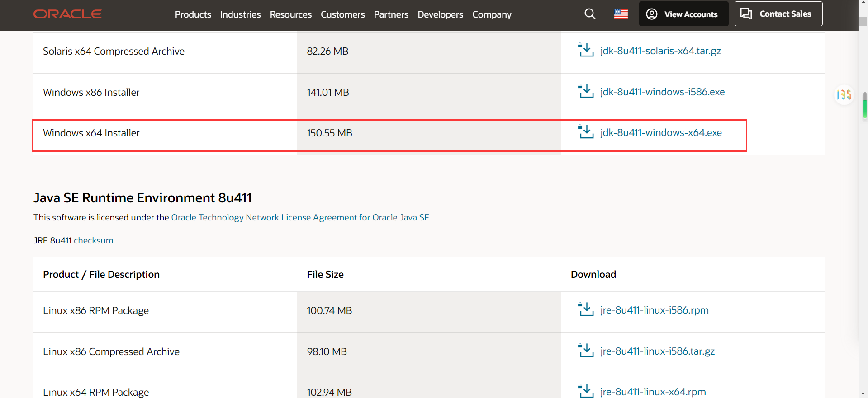Open the Industries menu

pyautogui.click(x=240, y=14)
